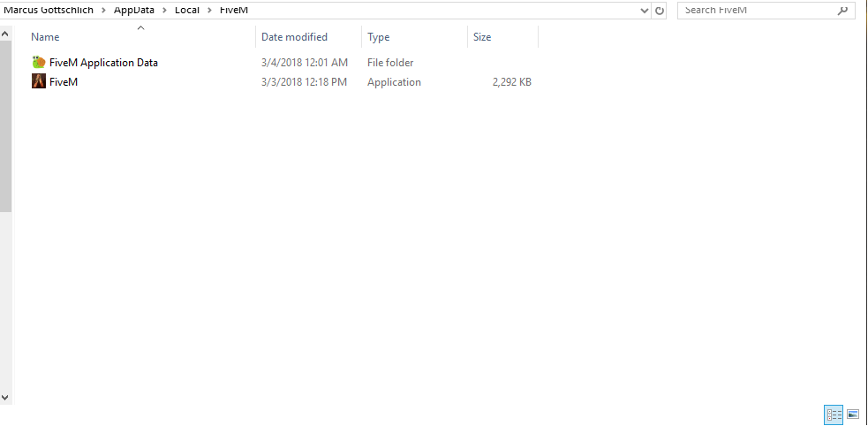Click the refresh button in address bar
The image size is (868, 426).
click(660, 11)
